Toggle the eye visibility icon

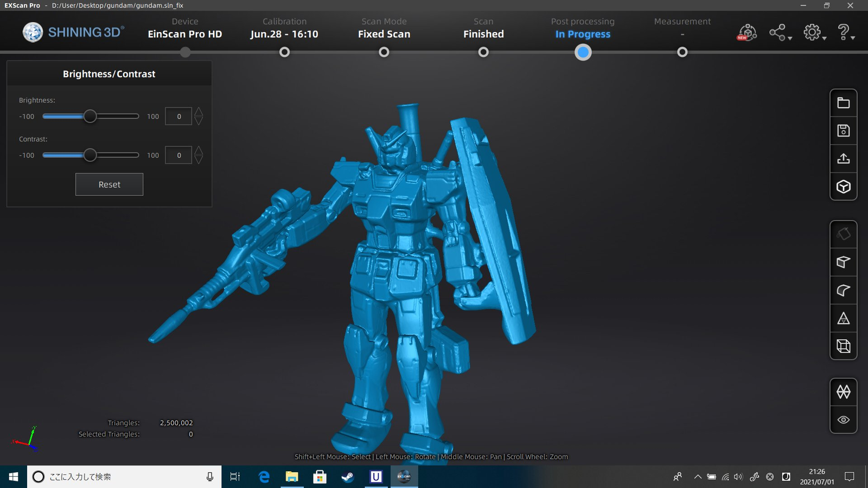click(843, 420)
